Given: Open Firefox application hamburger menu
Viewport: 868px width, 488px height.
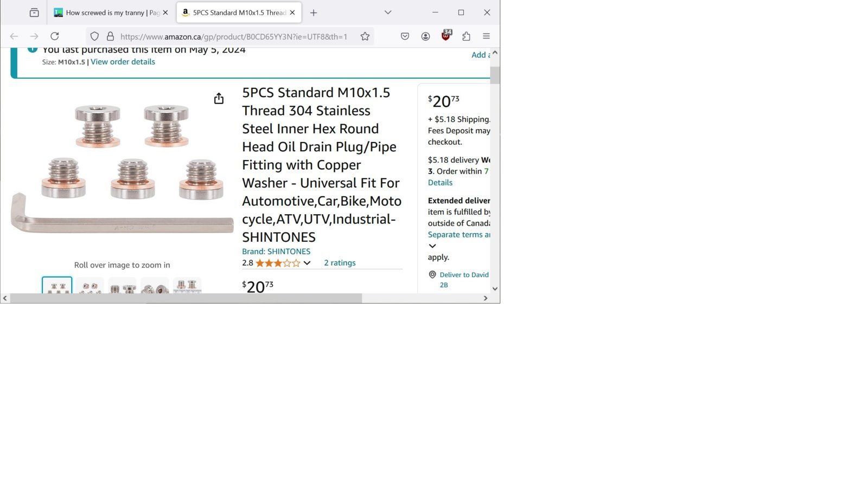Looking at the screenshot, I should point(486,36).
